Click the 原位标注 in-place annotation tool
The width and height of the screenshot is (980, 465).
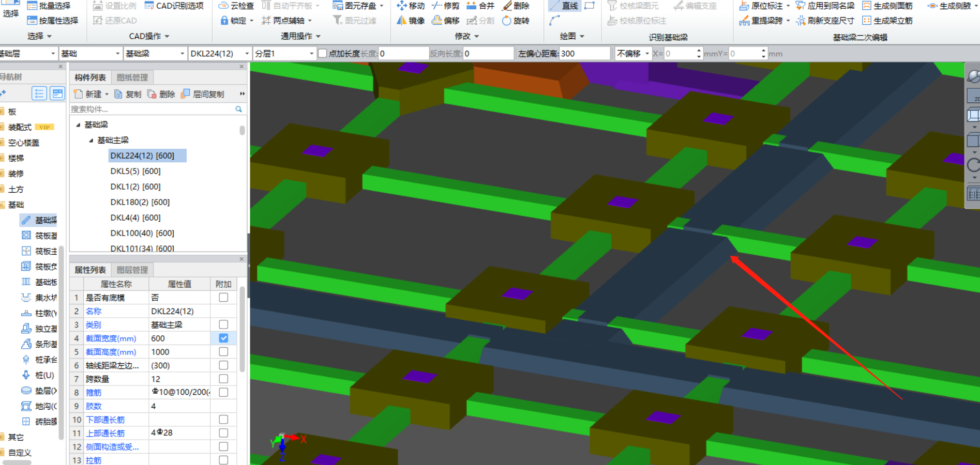(x=764, y=6)
